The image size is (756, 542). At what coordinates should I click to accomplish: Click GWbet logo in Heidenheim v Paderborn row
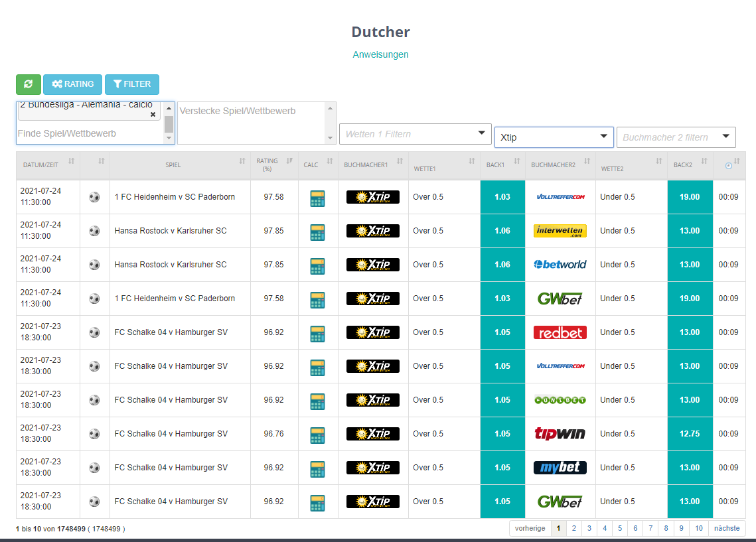tap(560, 299)
